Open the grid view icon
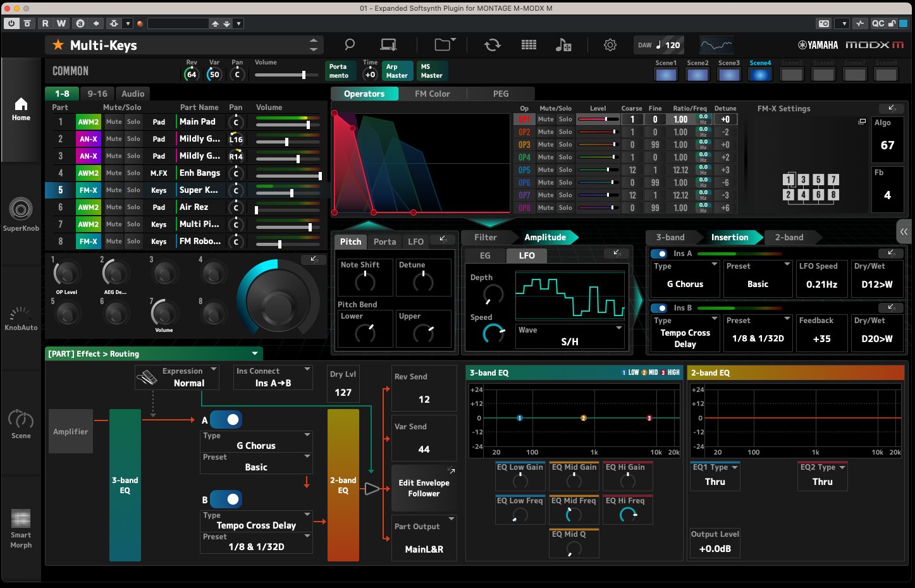This screenshot has width=915, height=588. (529, 45)
